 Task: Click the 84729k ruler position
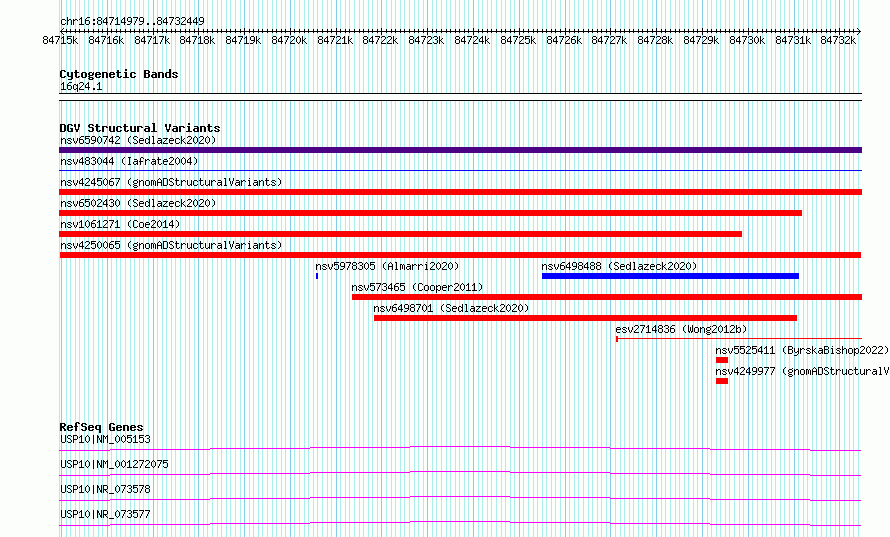coord(701,40)
